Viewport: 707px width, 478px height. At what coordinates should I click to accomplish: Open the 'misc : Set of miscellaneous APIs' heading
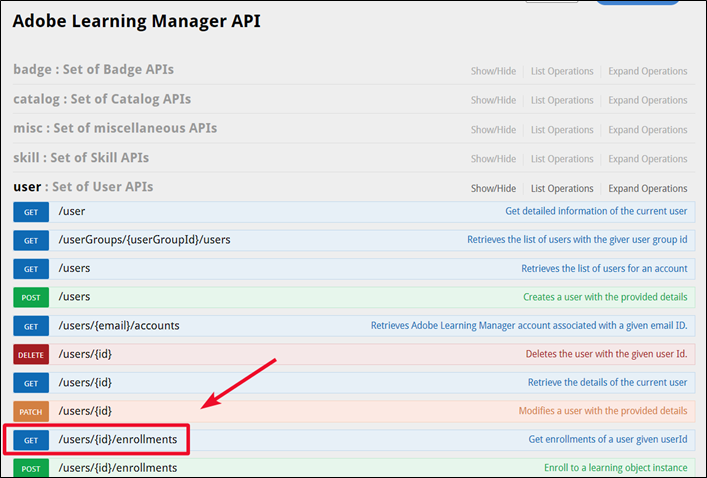tap(115, 128)
